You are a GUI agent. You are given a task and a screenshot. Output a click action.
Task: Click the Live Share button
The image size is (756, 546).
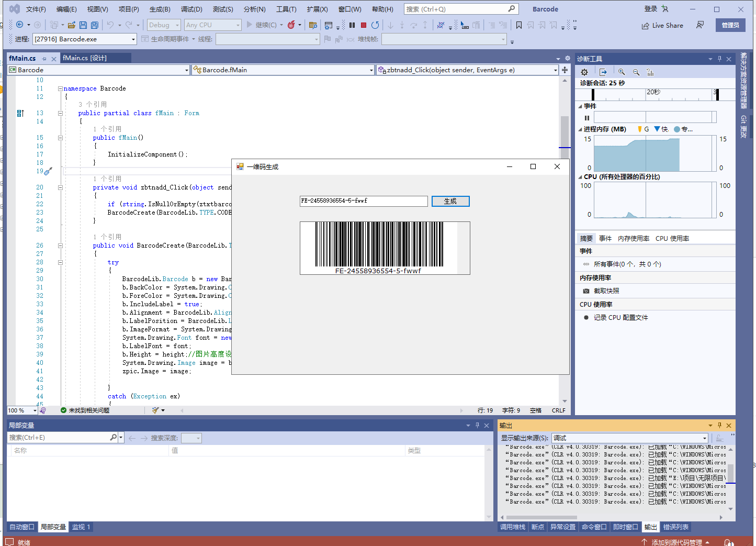662,25
